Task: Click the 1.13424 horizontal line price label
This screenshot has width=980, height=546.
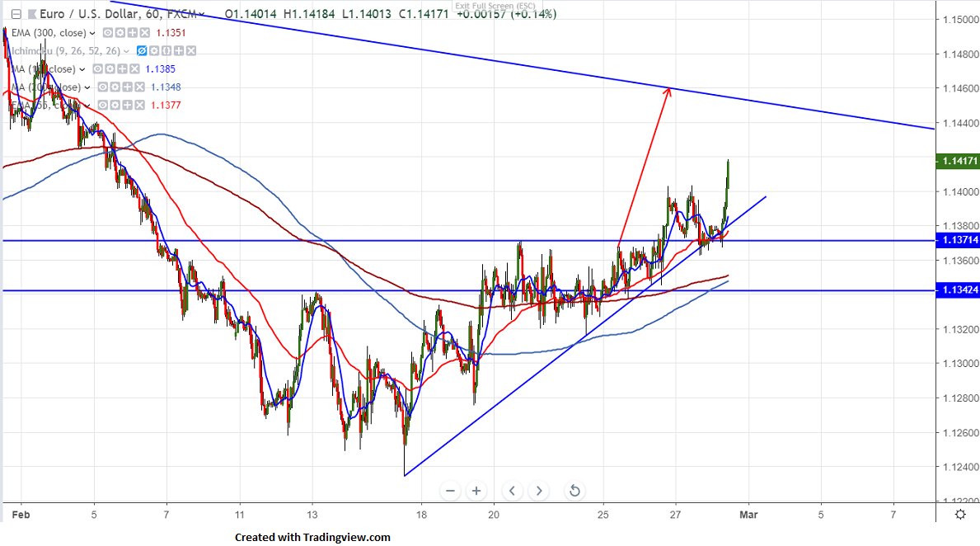Action: click(958, 290)
